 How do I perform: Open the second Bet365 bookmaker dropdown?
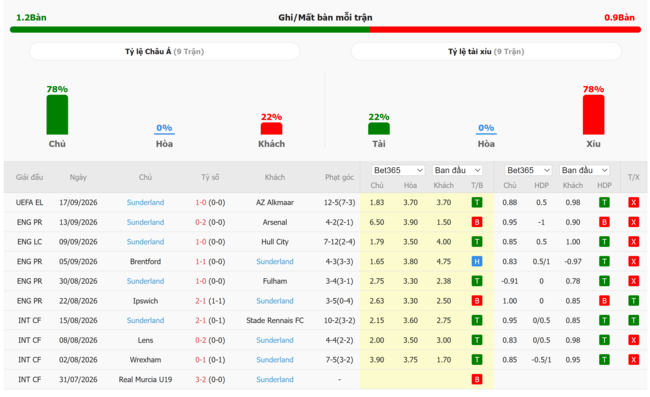(x=528, y=170)
